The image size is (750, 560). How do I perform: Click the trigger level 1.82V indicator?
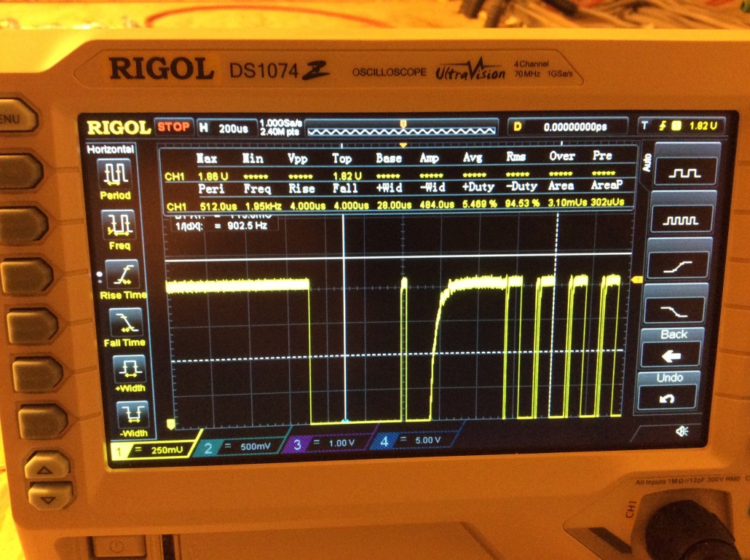(682, 126)
